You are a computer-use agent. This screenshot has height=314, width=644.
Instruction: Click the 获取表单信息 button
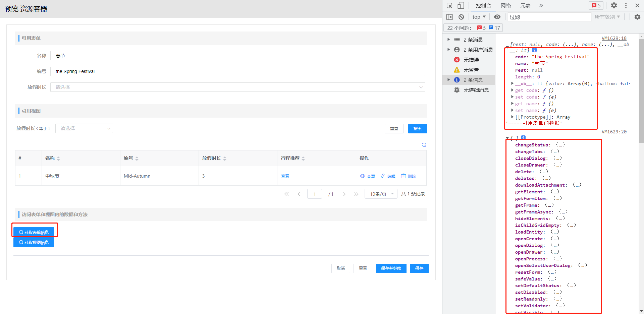pos(34,232)
